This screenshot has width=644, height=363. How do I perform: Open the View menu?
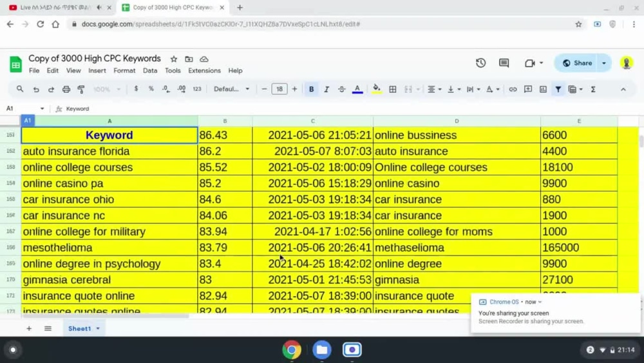coord(73,71)
